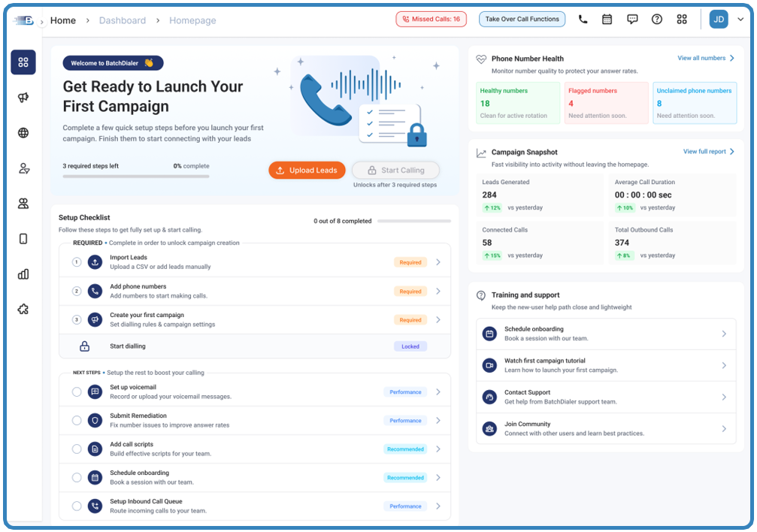Click Take Over Call Functions button
757x532 pixels.
click(x=522, y=20)
